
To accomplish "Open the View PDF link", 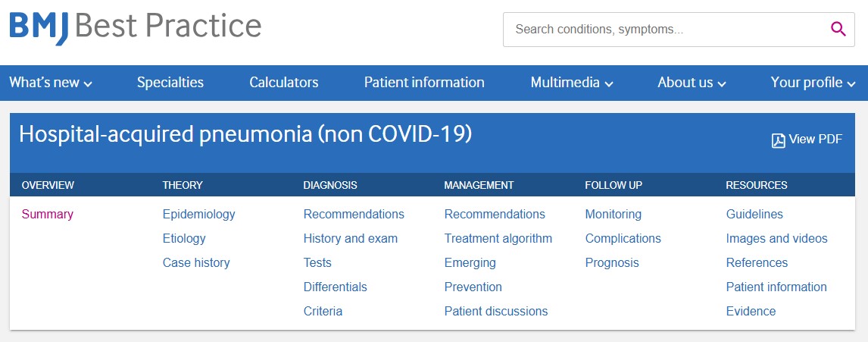I will click(815, 140).
